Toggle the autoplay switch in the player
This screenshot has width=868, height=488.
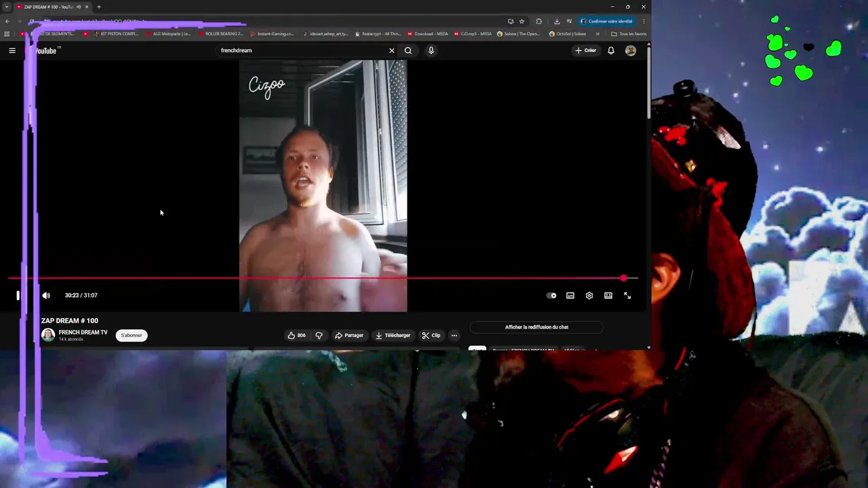click(x=552, y=296)
